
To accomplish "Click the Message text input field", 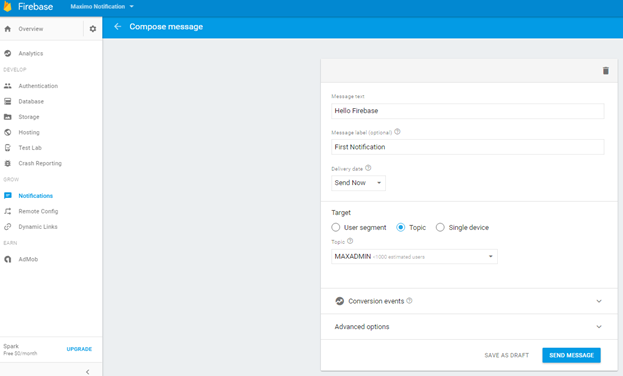I will (x=468, y=111).
